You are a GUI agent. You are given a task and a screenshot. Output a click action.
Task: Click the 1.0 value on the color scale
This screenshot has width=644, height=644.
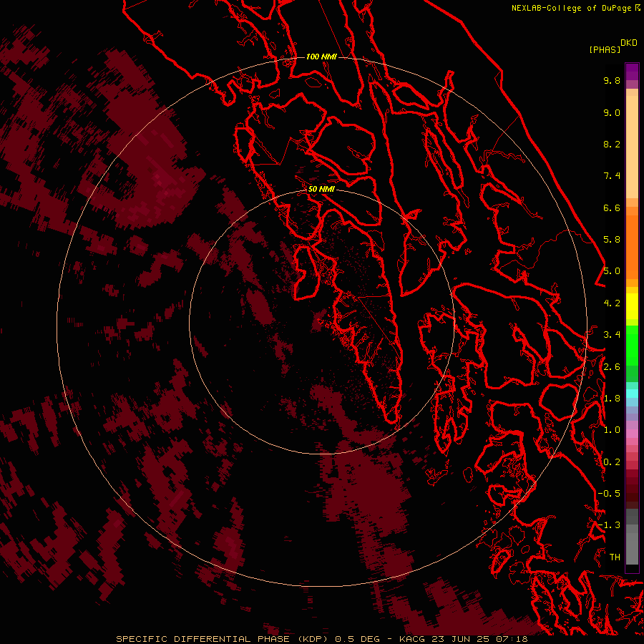point(612,430)
